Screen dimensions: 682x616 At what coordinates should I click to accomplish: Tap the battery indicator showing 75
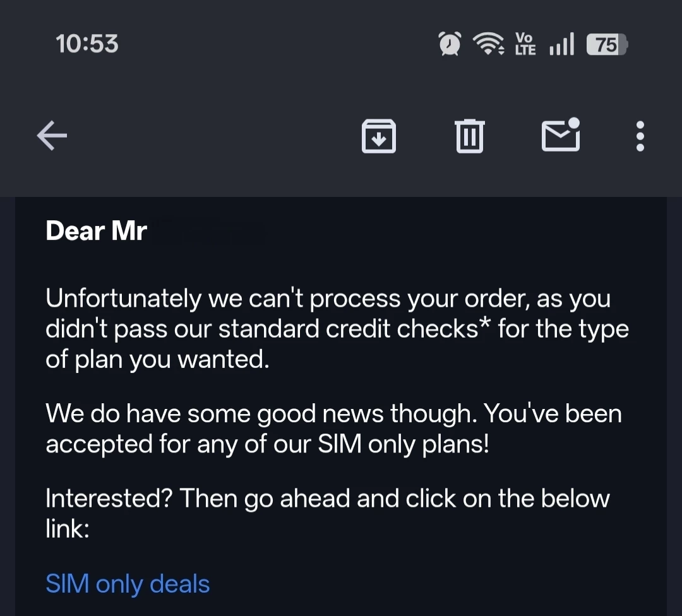606,44
